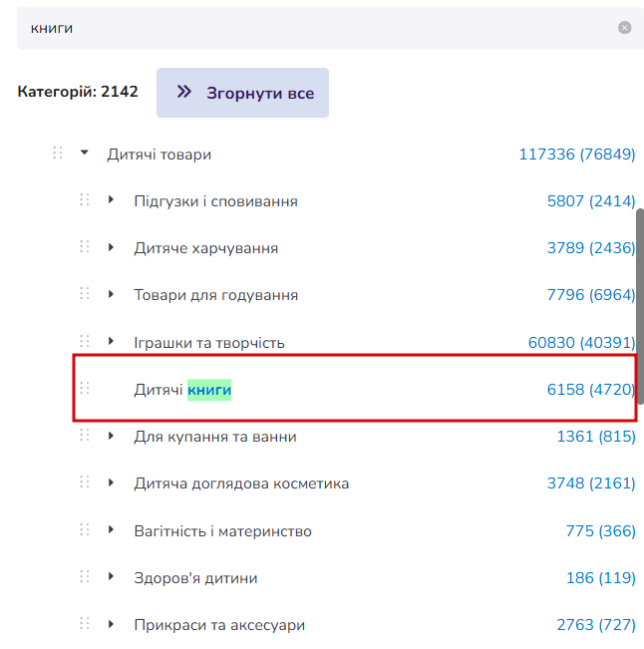Image resolution: width=644 pixels, height=649 pixels.
Task: Select 'Дитяча доглядова косметика' category label
Action: [241, 484]
